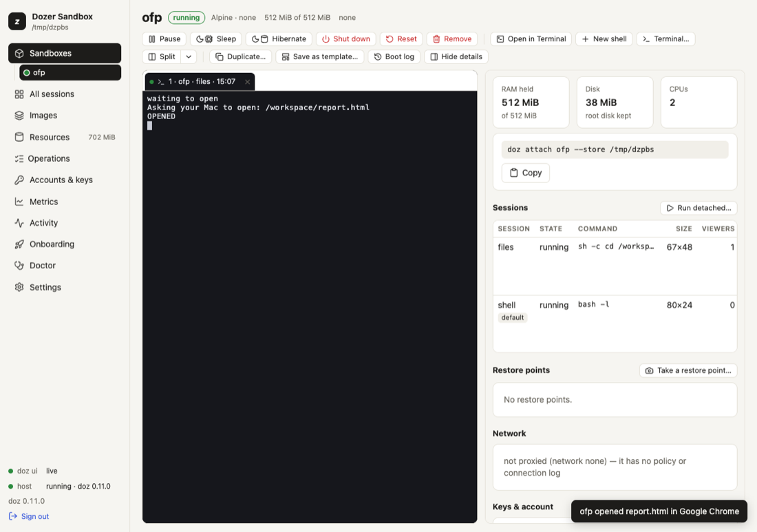This screenshot has width=757, height=532.
Task: Click the CPUs card
Action: pyautogui.click(x=699, y=103)
